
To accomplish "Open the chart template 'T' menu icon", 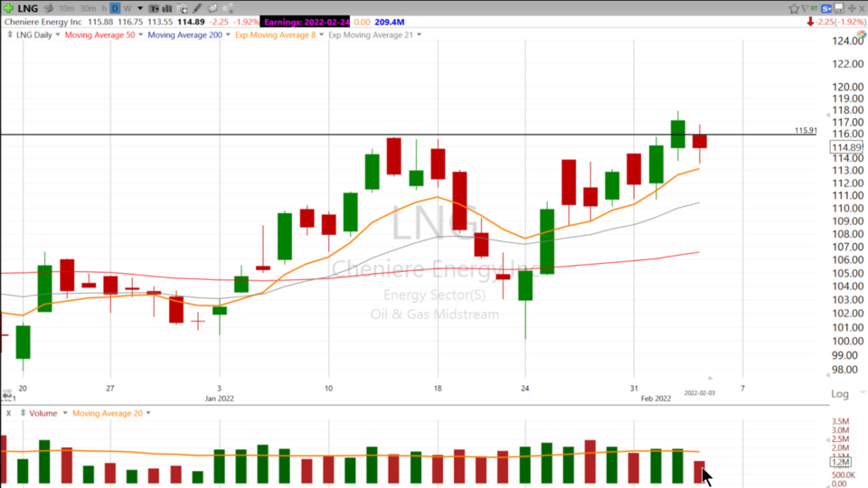I will pos(154,8).
